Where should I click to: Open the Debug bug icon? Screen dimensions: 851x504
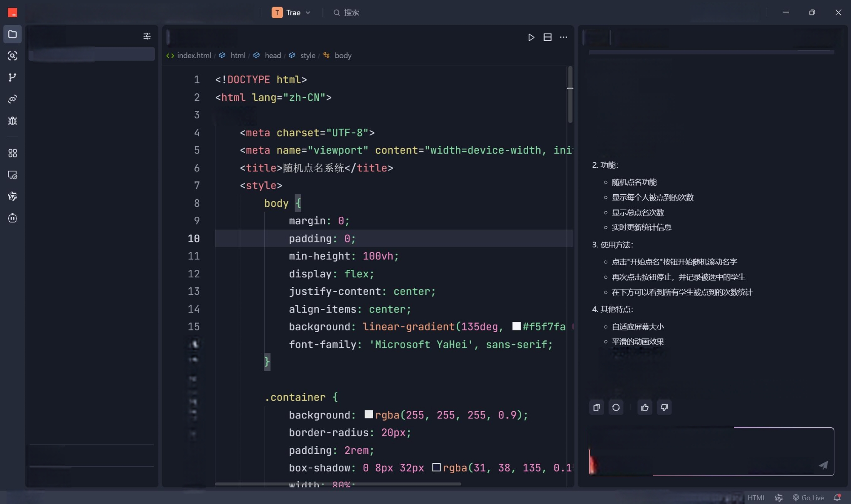pyautogui.click(x=12, y=120)
